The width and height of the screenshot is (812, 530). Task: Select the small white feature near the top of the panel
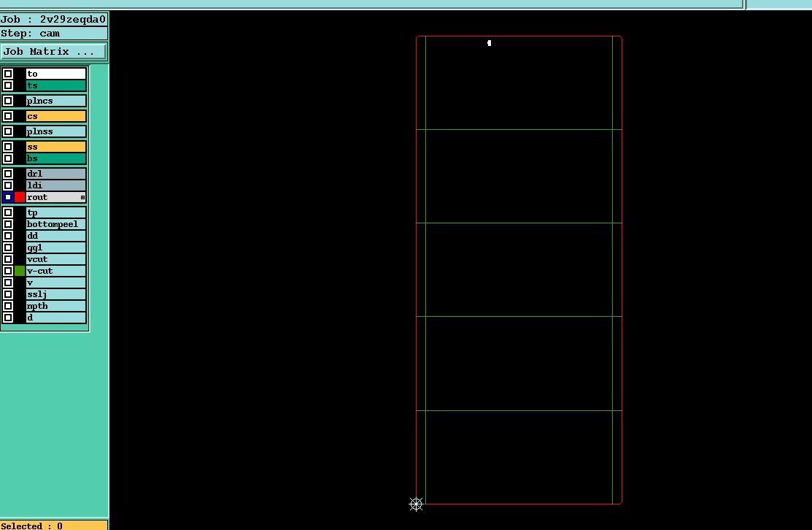click(490, 43)
